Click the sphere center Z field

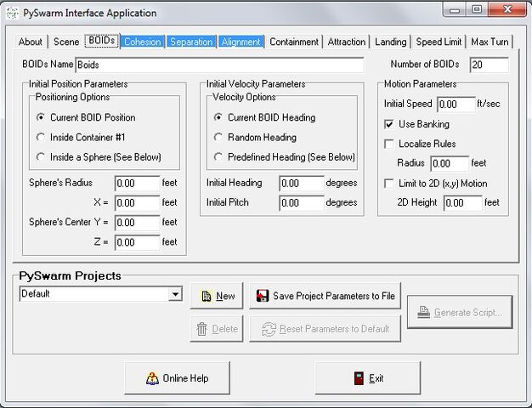click(x=137, y=242)
